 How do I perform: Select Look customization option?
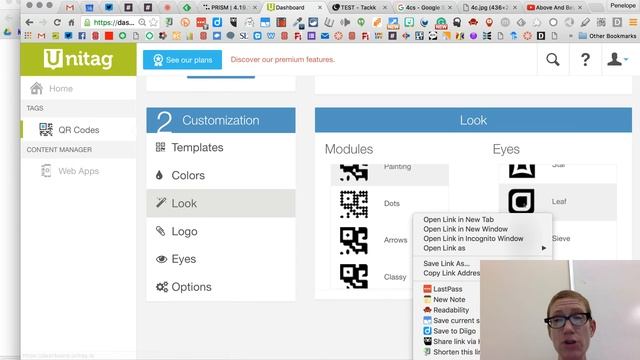(x=221, y=203)
